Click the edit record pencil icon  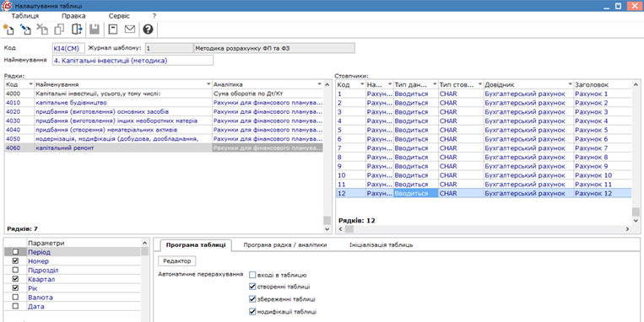(25, 30)
